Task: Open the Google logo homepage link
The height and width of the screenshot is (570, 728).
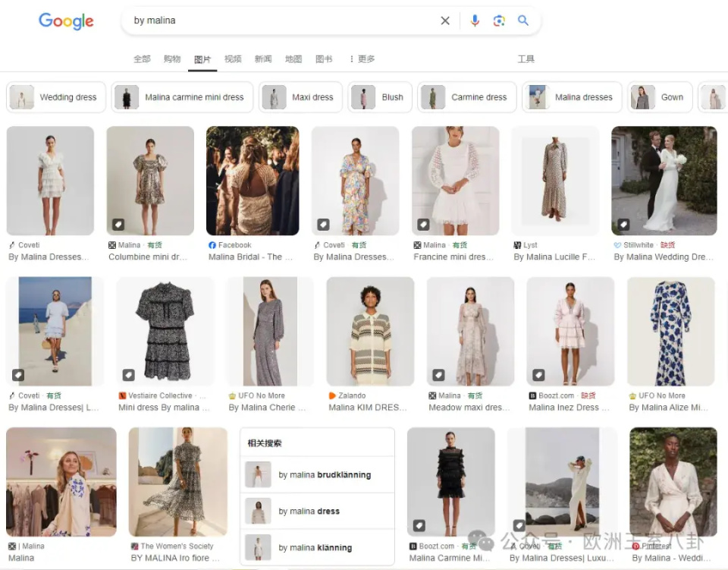Action: [x=66, y=21]
